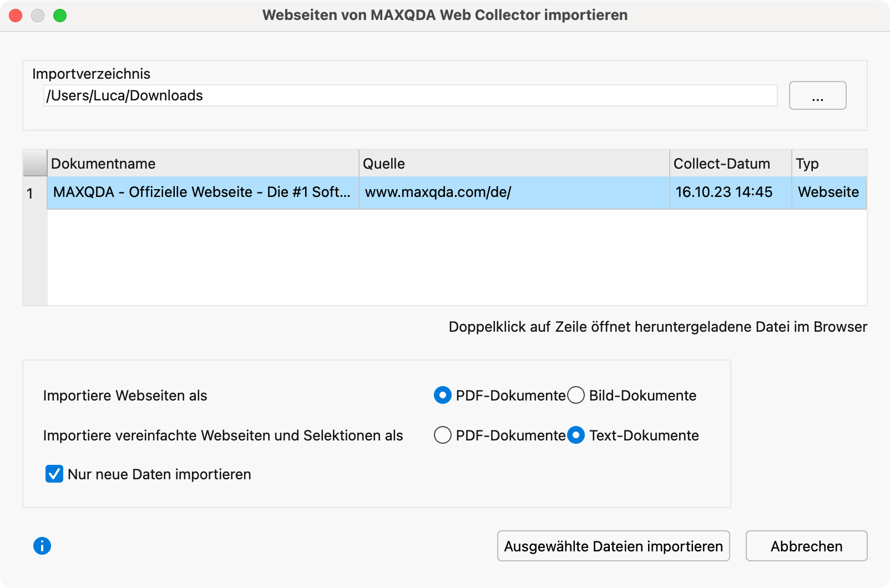The width and height of the screenshot is (890, 588).
Task: Choose Text-Dokumente radio option
Action: pyautogui.click(x=576, y=435)
